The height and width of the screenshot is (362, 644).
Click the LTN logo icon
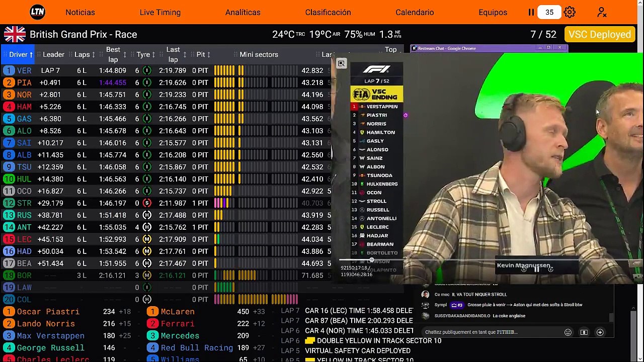pyautogui.click(x=37, y=12)
